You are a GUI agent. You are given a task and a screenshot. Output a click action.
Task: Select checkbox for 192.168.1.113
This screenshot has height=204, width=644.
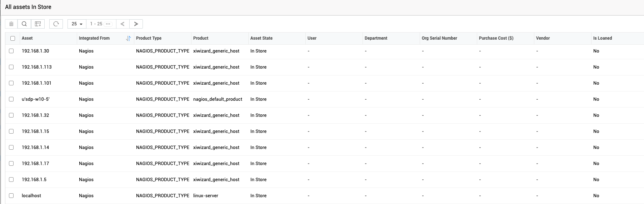tap(11, 67)
